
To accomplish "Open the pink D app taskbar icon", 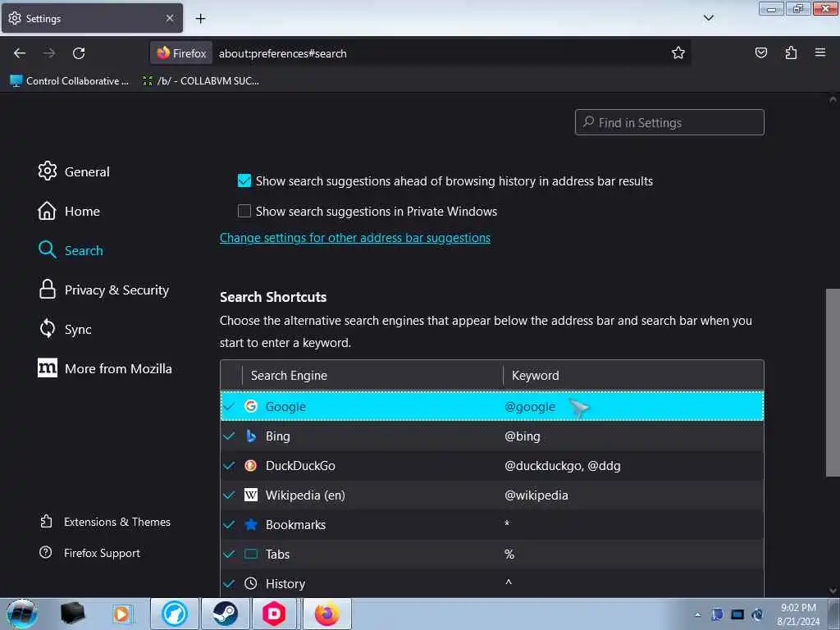I will [x=274, y=614].
